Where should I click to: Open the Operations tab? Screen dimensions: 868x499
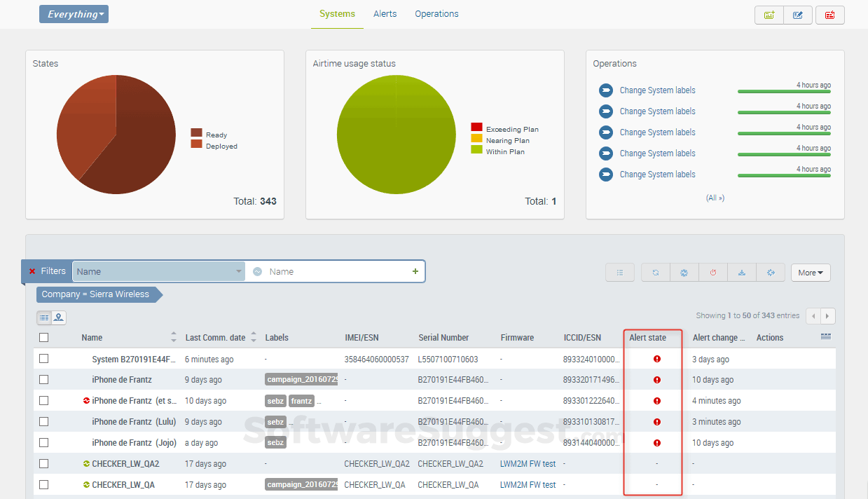[436, 13]
